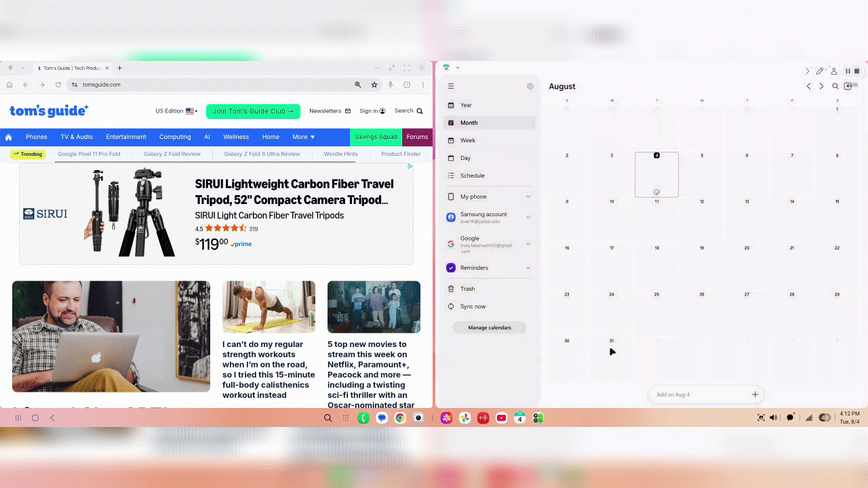Pause the screen recording
This screenshot has height=488, width=868.
coord(848,70)
